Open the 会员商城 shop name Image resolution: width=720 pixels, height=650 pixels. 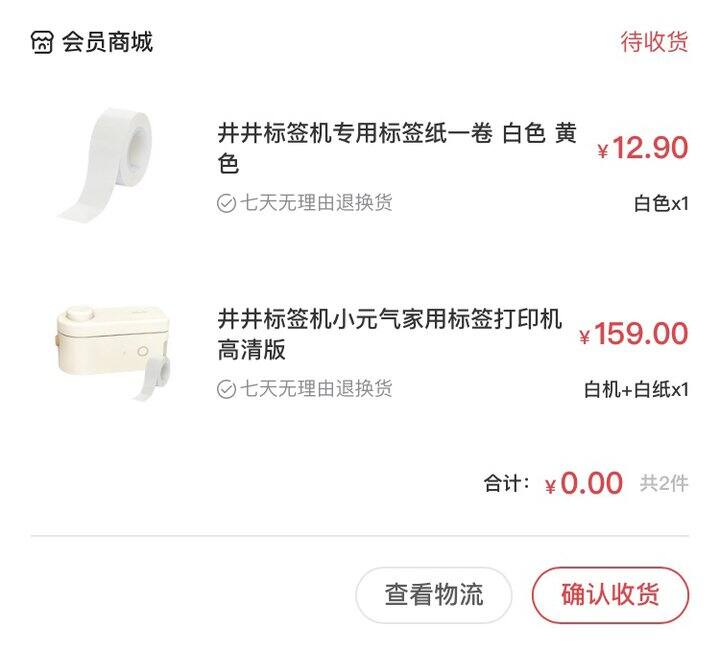pyautogui.click(x=107, y=42)
